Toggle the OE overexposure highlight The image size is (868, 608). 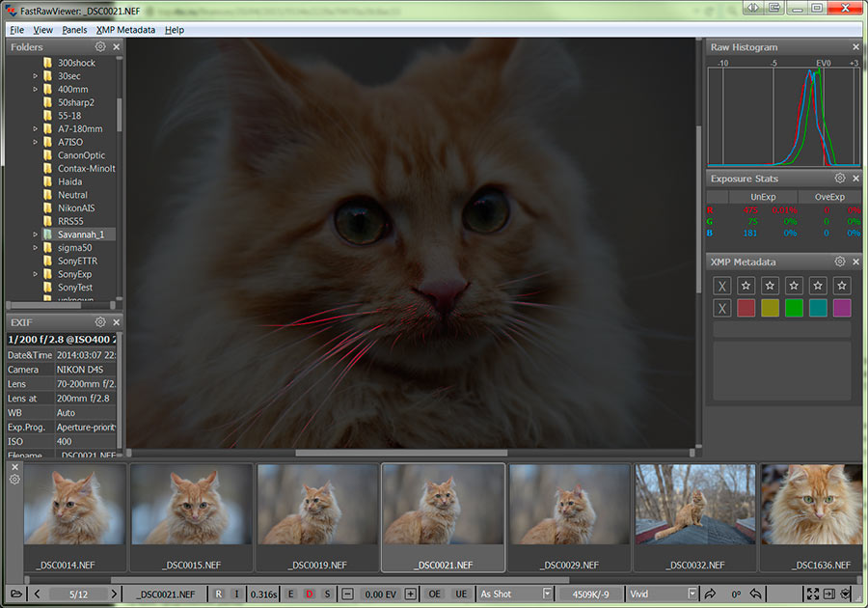(435, 594)
